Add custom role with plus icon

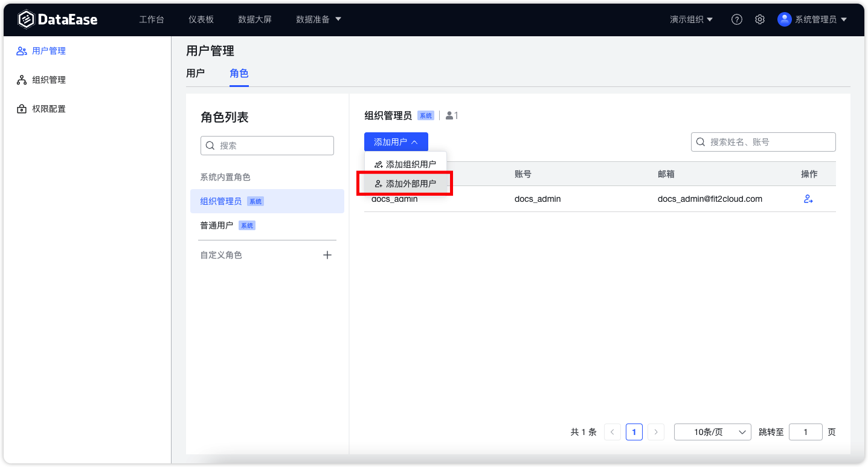pos(327,255)
